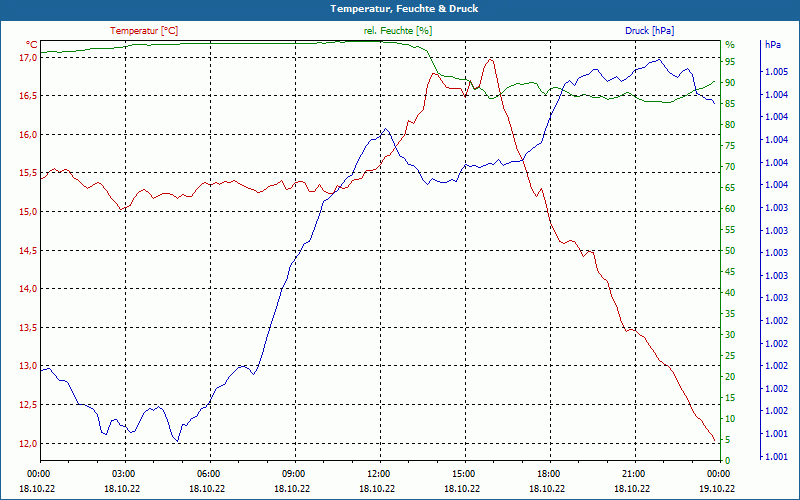
Task: Select the green "rel. Feuchte [%]" legend label
Action: point(398,31)
